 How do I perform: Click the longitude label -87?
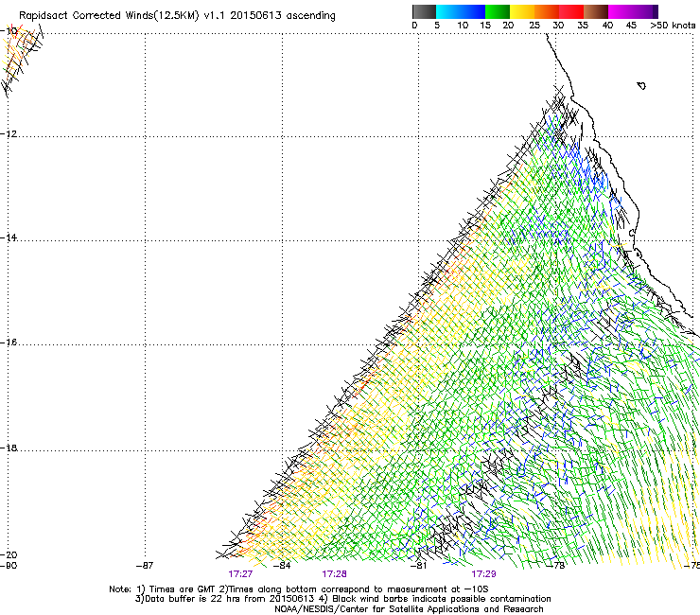145,566
